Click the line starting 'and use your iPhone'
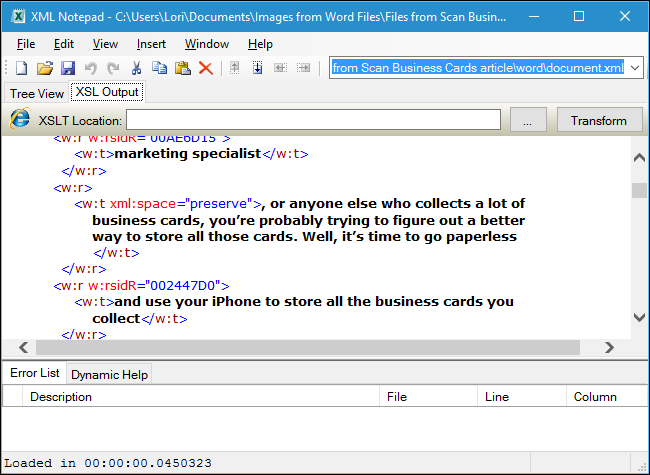650x475 pixels. [314, 302]
